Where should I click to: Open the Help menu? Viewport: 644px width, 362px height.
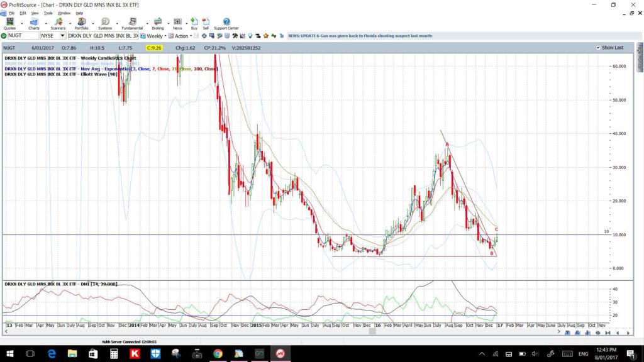coord(79,13)
